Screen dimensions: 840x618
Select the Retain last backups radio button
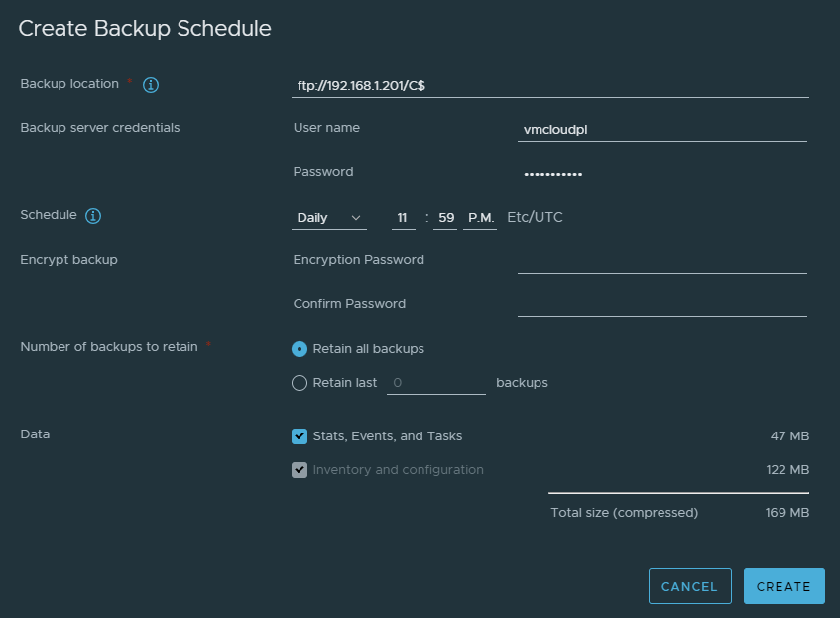pyautogui.click(x=300, y=383)
